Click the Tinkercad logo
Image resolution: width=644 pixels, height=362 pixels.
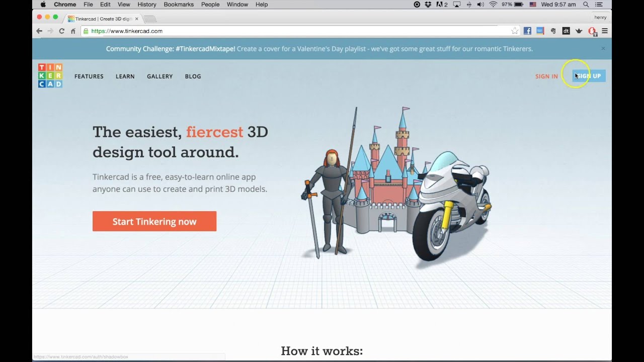[x=50, y=76]
